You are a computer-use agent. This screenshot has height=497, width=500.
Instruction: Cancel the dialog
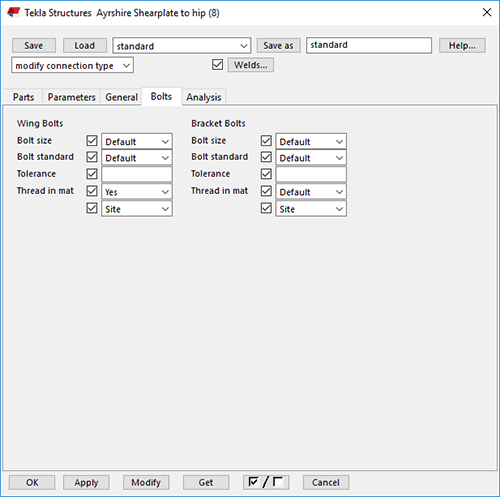[326, 482]
